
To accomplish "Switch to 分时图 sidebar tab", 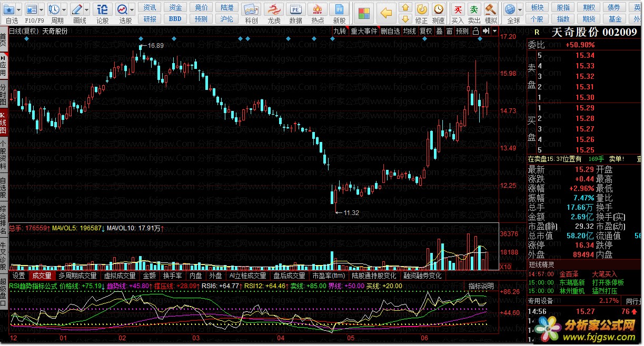I will [4, 94].
